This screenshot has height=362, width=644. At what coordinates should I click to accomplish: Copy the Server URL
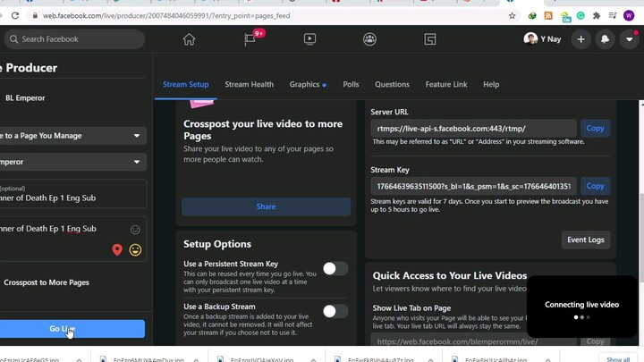point(595,129)
